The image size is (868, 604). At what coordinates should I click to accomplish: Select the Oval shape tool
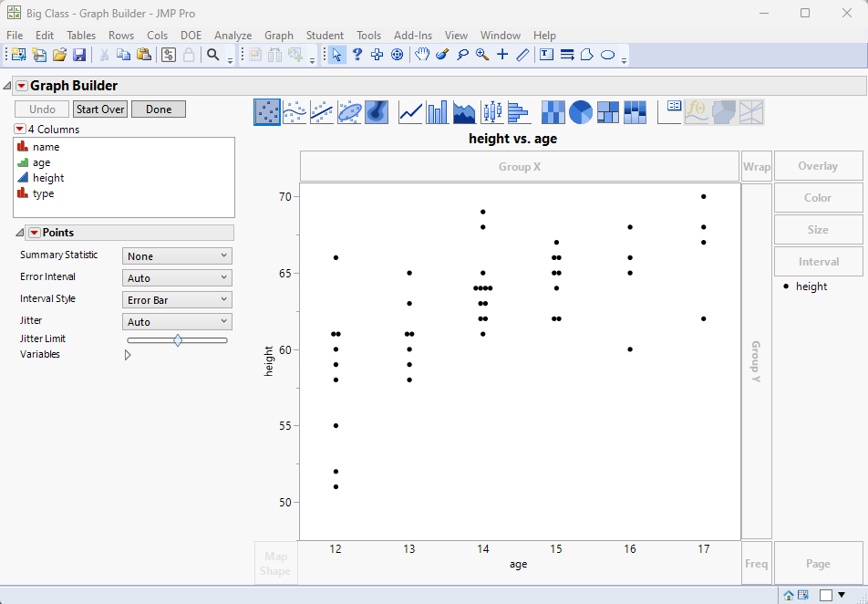pyautogui.click(x=608, y=55)
